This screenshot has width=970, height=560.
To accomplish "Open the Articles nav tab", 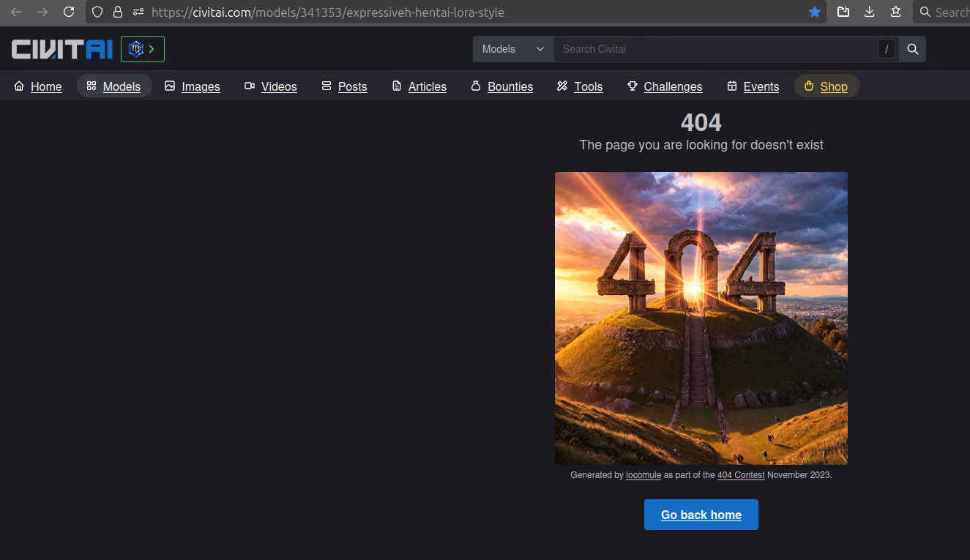I will click(x=419, y=86).
